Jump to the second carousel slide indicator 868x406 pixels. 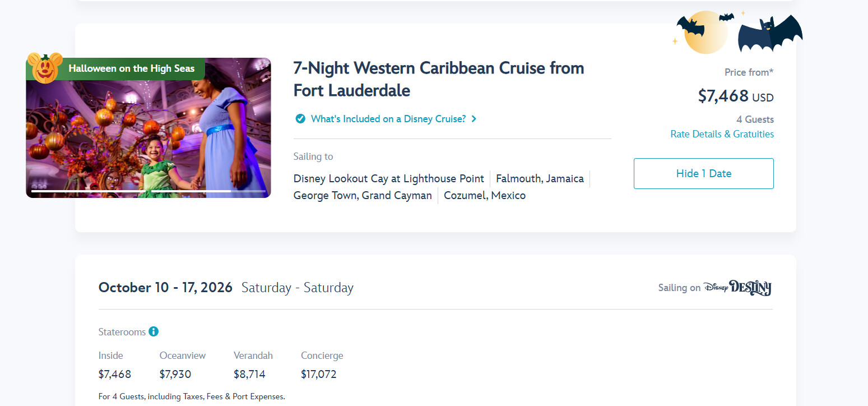[191, 191]
